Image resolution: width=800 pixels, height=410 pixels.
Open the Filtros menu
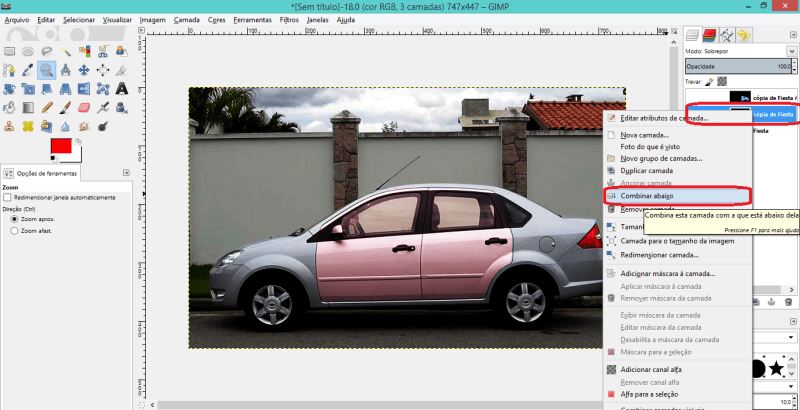(289, 20)
